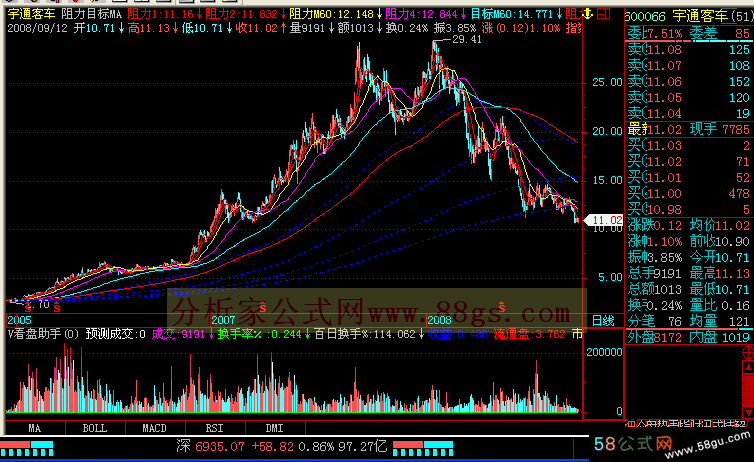
Task: Click the 阻力目标MA indicator name
Action: [91, 14]
